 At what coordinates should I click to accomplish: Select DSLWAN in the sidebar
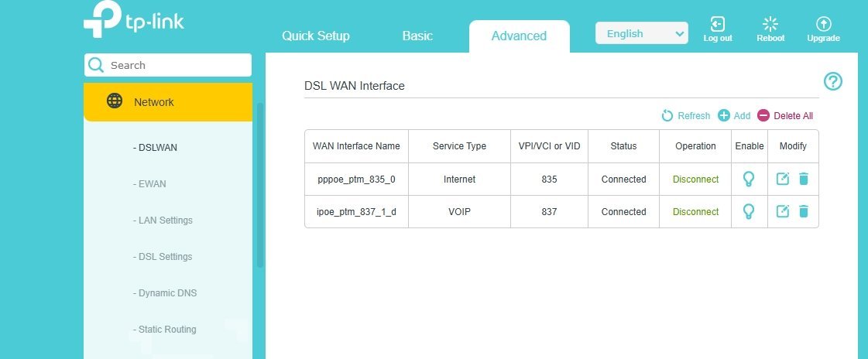(155, 148)
